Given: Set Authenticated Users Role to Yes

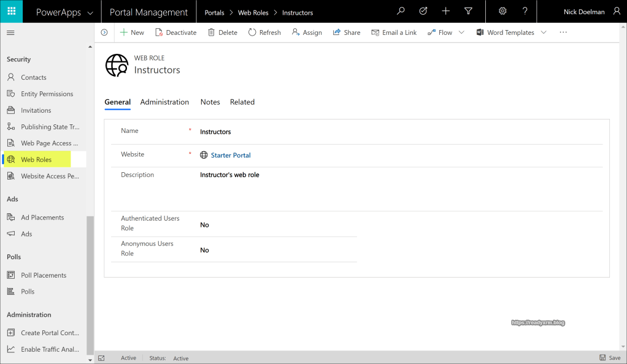Looking at the screenshot, I should click(204, 224).
